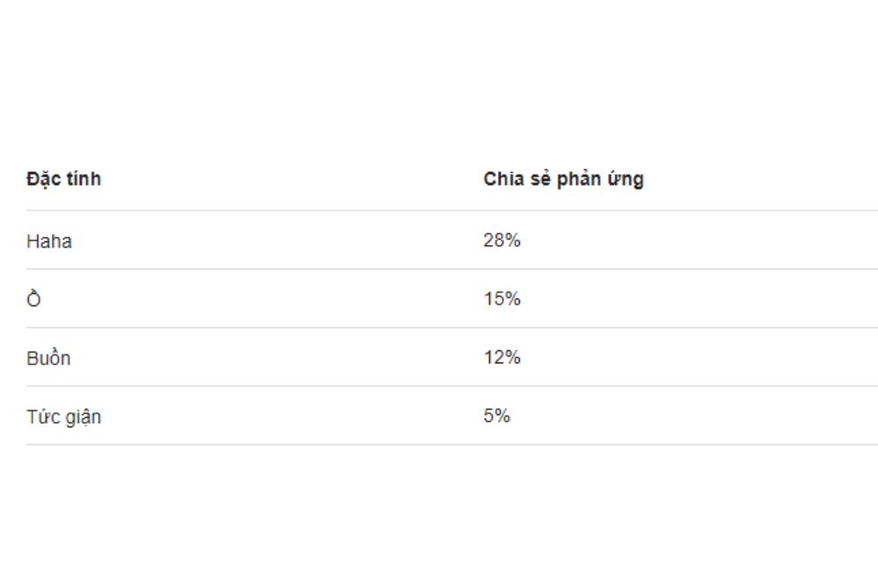Click the "Đặc tính" column header

coord(63,179)
